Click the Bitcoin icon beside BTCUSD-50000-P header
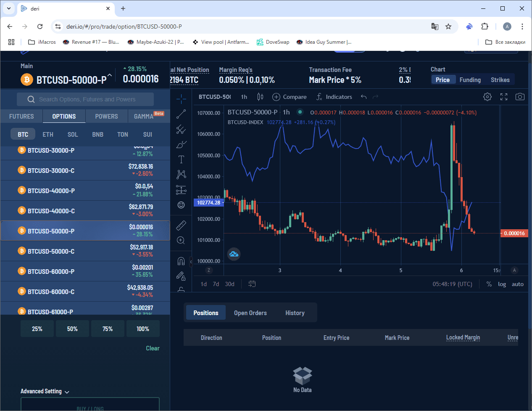Viewport: 532px width, 411px height. point(27,79)
